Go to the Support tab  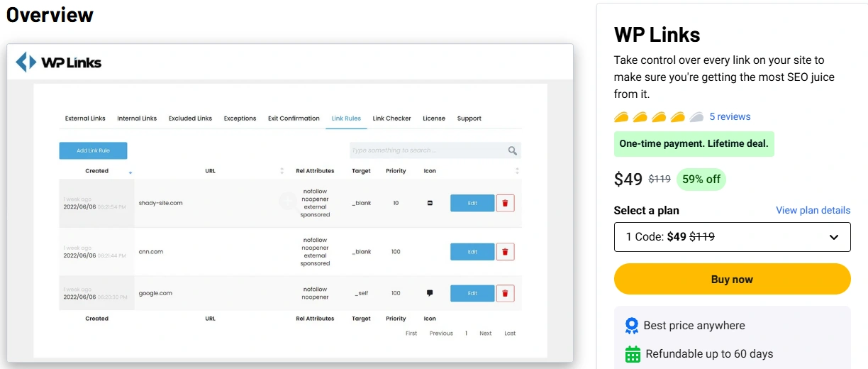point(469,119)
